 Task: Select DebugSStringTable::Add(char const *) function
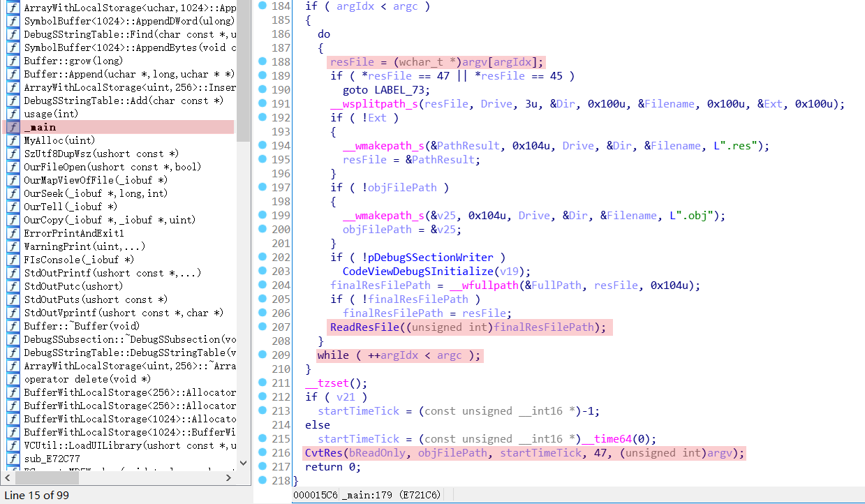[x=124, y=101]
